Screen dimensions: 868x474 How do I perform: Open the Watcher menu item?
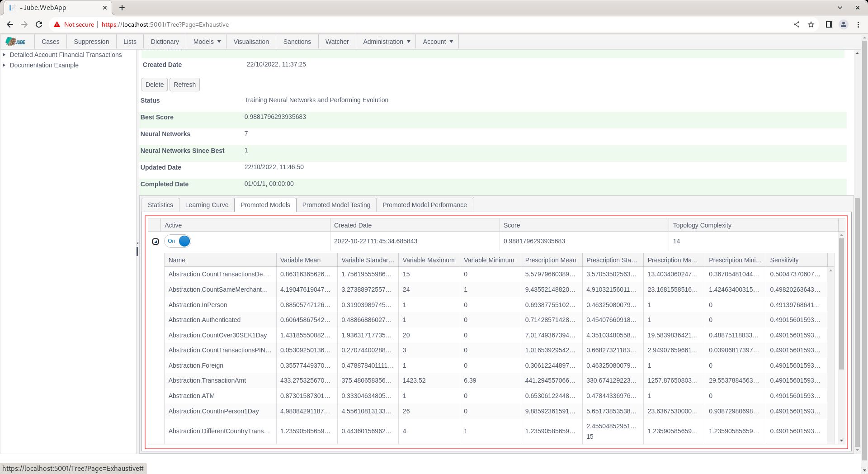337,42
